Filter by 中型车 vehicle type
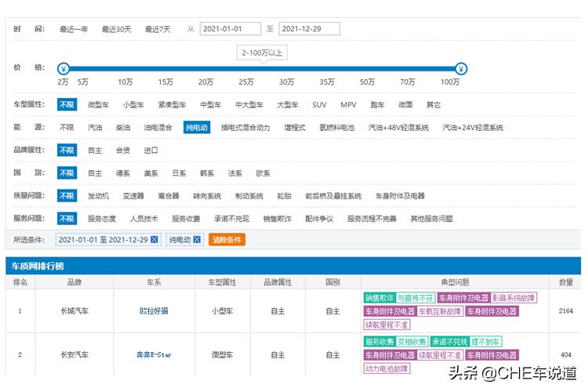This screenshot has height=392, width=588. pos(211,104)
